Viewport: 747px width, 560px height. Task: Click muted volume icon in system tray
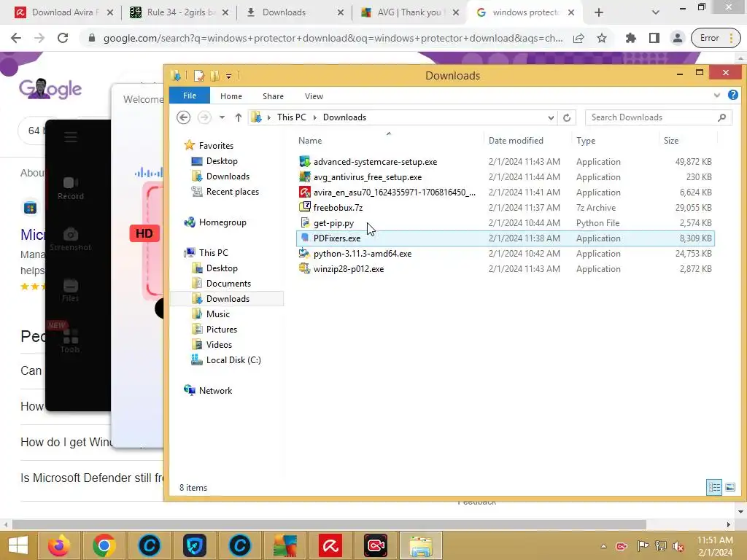click(678, 545)
